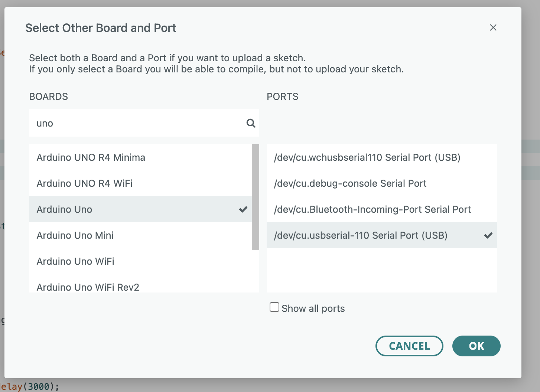540x392 pixels.
Task: Click the boards search field containing uno
Action: click(x=137, y=123)
